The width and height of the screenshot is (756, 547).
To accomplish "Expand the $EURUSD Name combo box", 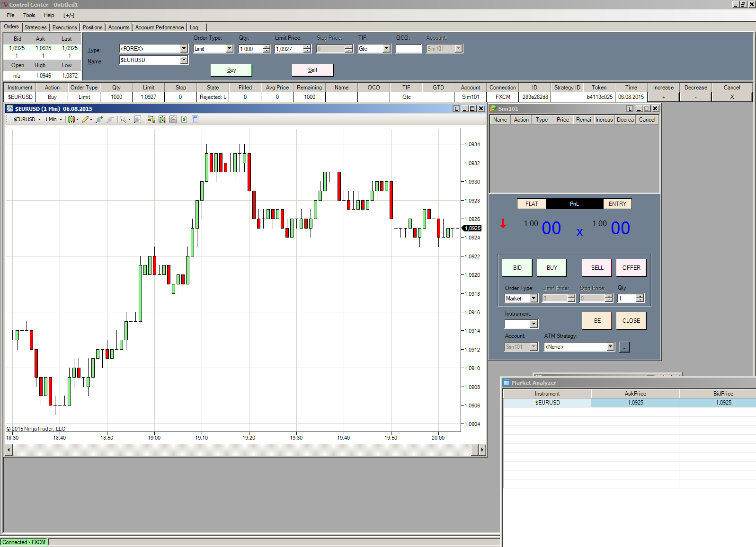I will (x=184, y=60).
